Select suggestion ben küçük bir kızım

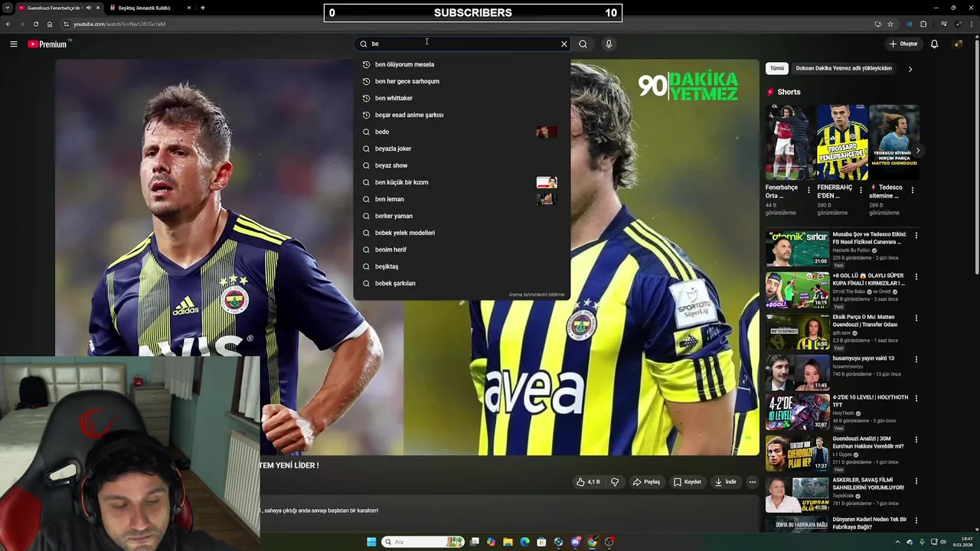tap(462, 182)
